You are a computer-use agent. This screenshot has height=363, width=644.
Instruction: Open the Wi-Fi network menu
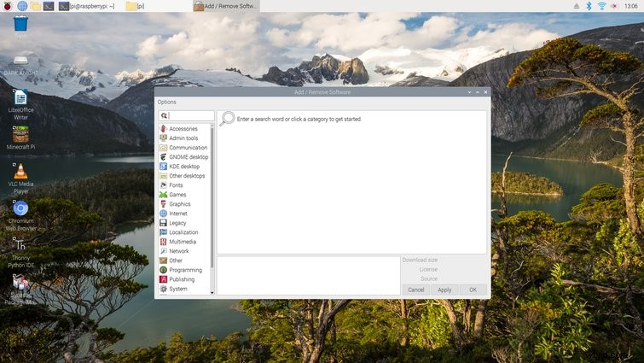coord(601,6)
